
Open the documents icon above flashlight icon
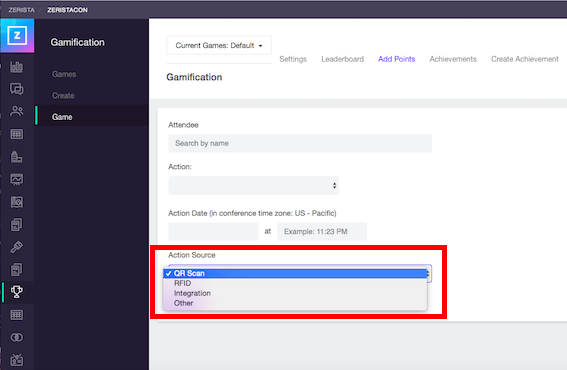(17, 224)
